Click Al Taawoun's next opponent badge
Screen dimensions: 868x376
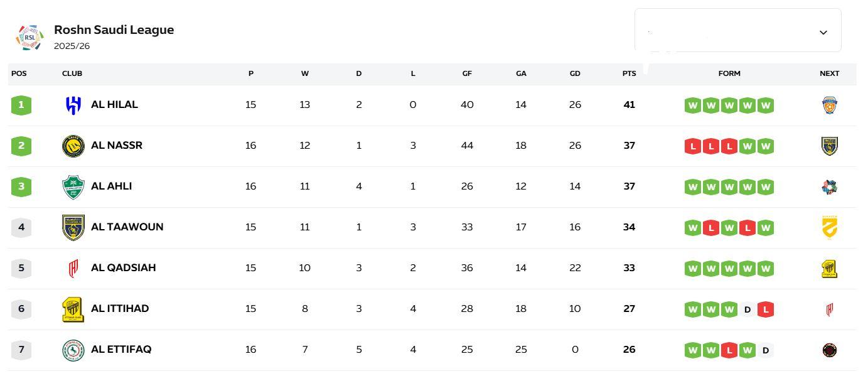point(829,227)
